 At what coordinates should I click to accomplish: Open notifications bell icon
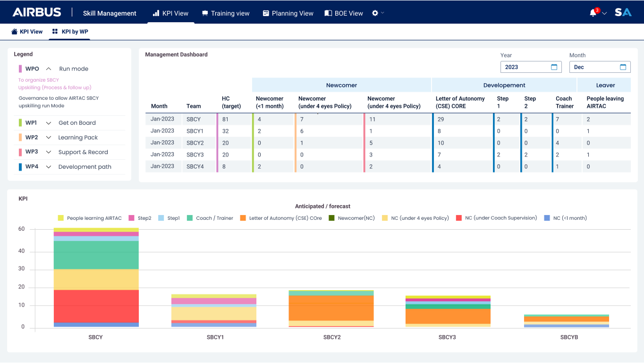point(593,13)
